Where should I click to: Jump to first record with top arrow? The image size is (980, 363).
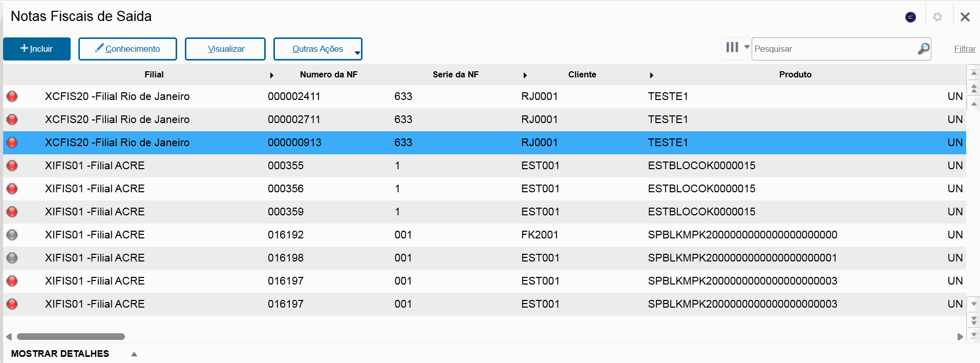point(974,73)
